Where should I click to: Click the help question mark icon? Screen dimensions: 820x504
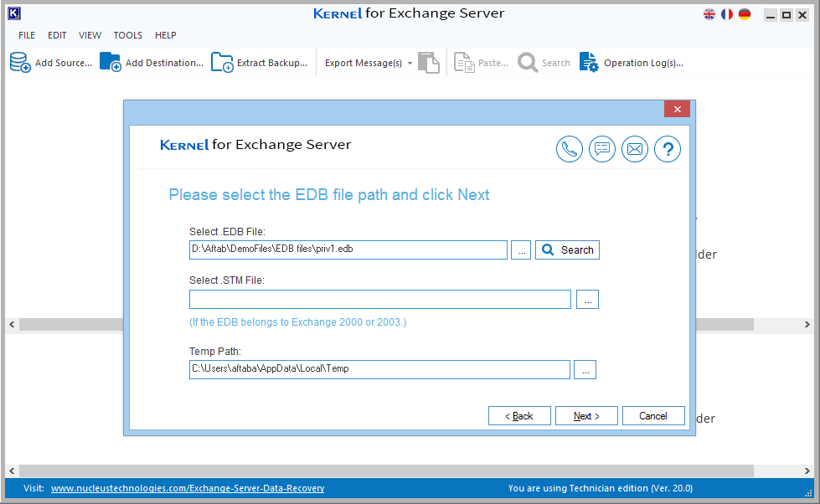(668, 149)
